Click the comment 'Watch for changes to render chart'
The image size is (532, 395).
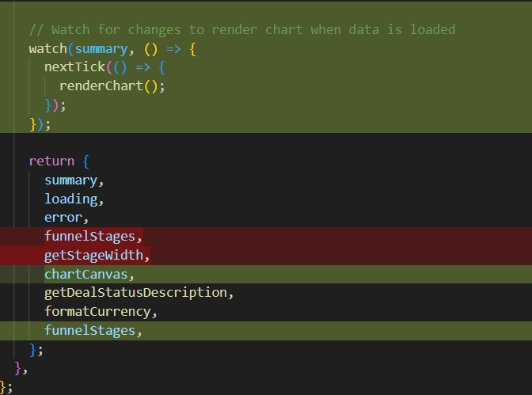(177, 29)
